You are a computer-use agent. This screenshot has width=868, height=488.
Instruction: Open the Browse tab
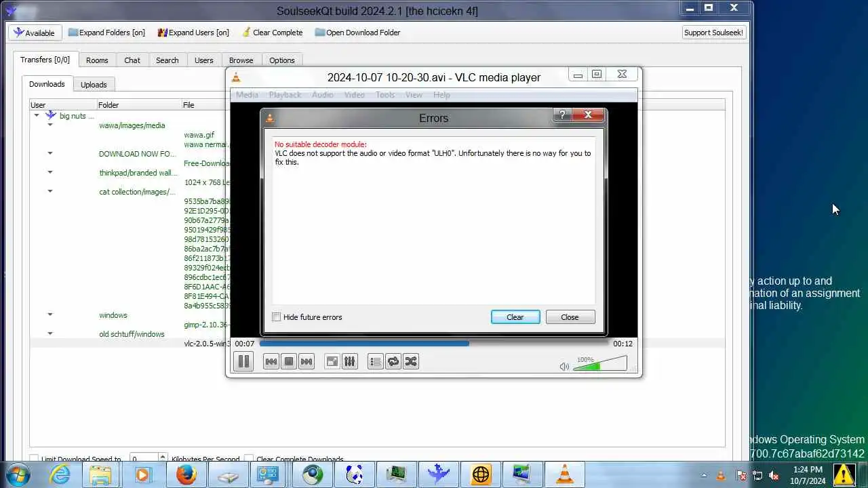[241, 60]
